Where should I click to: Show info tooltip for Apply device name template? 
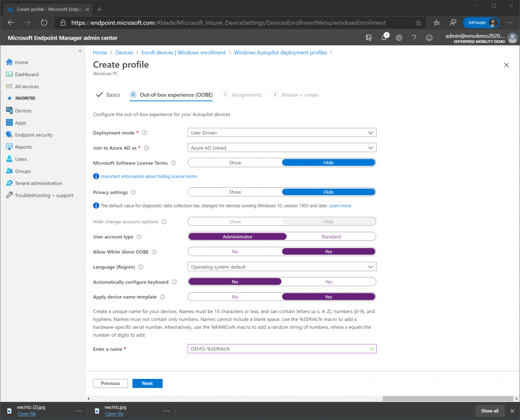(162, 297)
